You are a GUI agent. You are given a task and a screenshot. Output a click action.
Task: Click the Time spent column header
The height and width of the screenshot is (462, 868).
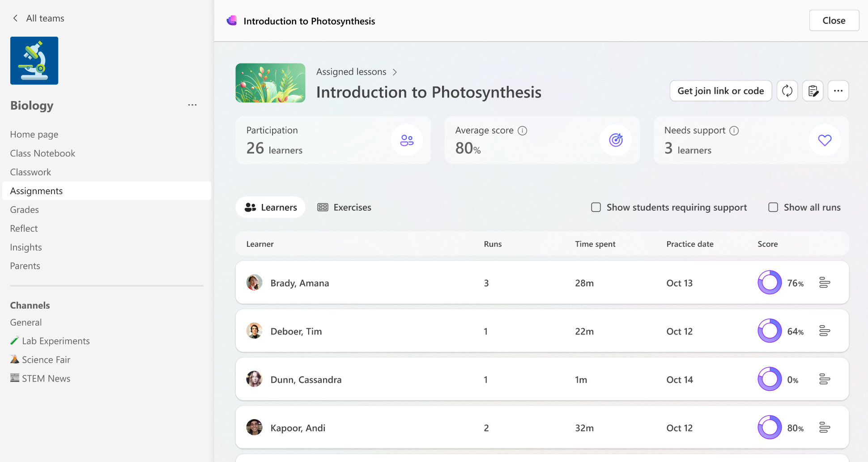[x=595, y=244]
